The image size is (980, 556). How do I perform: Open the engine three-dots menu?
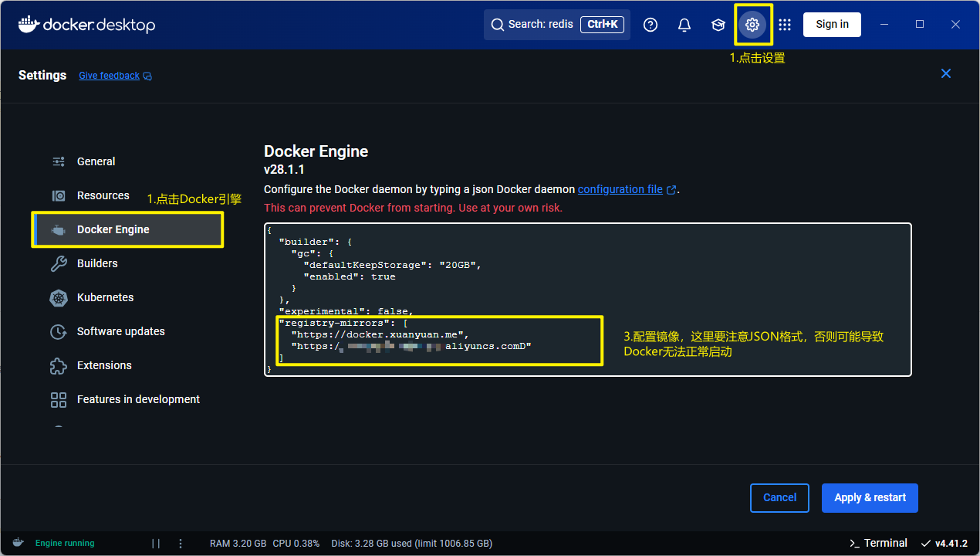click(181, 544)
